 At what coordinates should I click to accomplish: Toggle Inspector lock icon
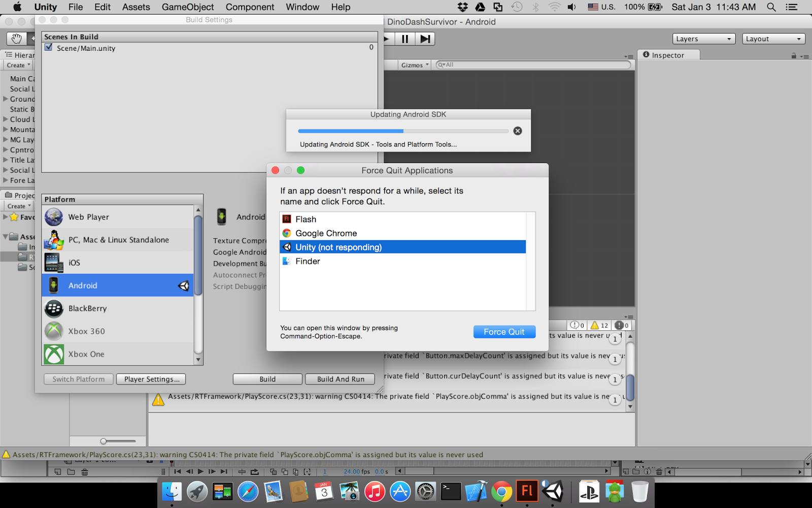click(x=794, y=56)
